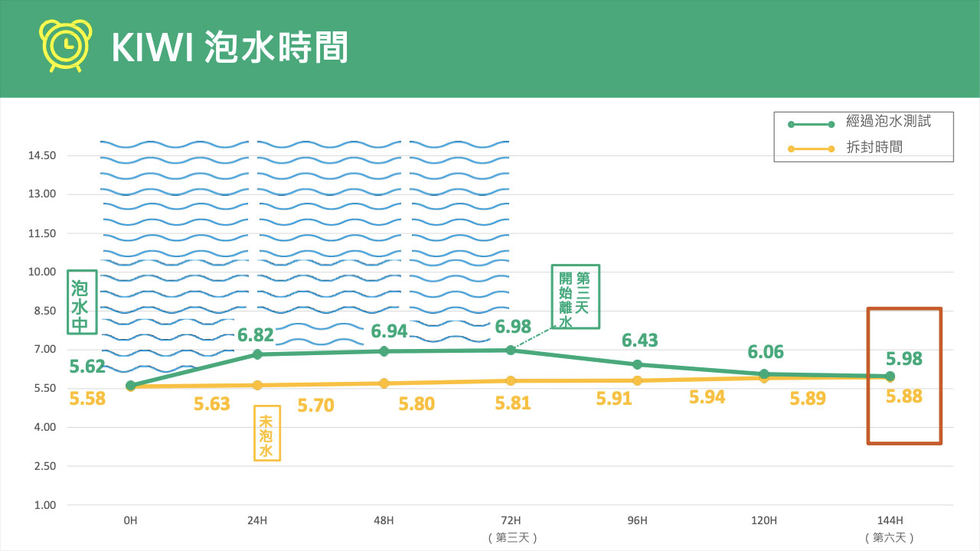Click the 11.50 y-axis value
This screenshot has height=551, width=980.
(x=42, y=233)
